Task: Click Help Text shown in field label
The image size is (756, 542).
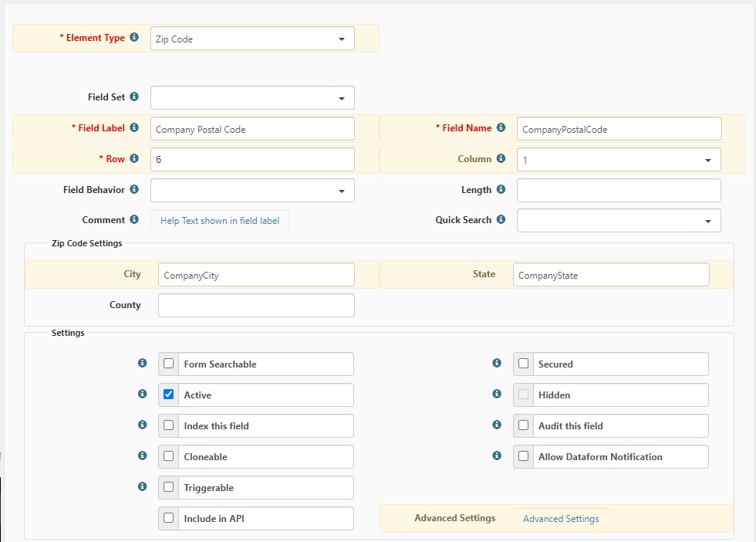Action: pyautogui.click(x=220, y=221)
